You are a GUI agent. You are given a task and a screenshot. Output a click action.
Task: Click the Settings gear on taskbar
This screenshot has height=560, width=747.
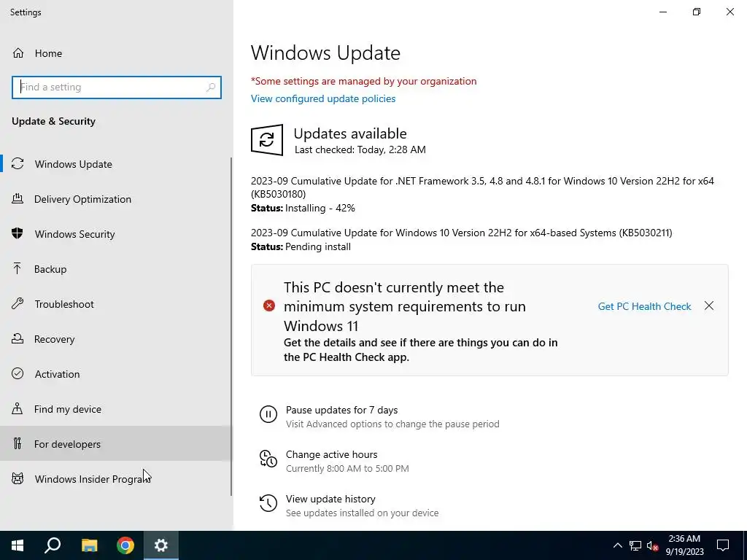[161, 545]
